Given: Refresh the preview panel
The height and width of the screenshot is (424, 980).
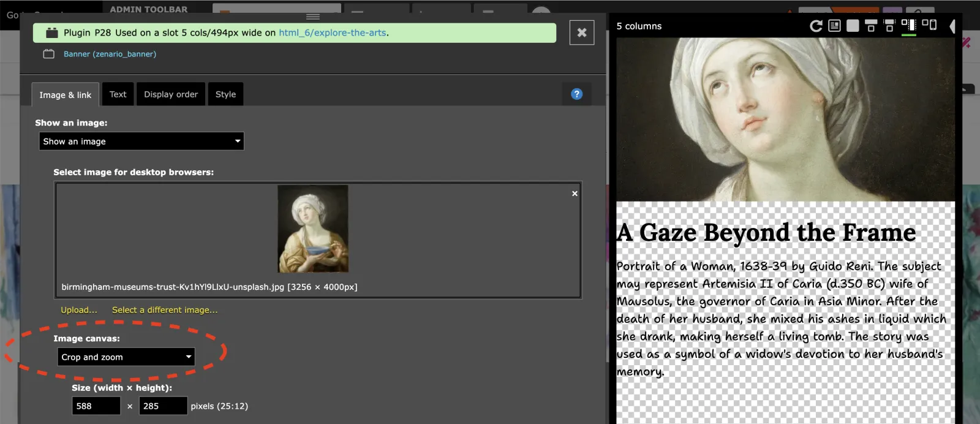Looking at the screenshot, I should [x=816, y=26].
